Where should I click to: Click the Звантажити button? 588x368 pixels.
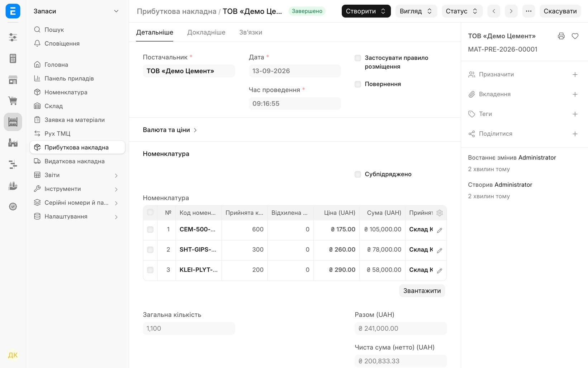coord(422,291)
